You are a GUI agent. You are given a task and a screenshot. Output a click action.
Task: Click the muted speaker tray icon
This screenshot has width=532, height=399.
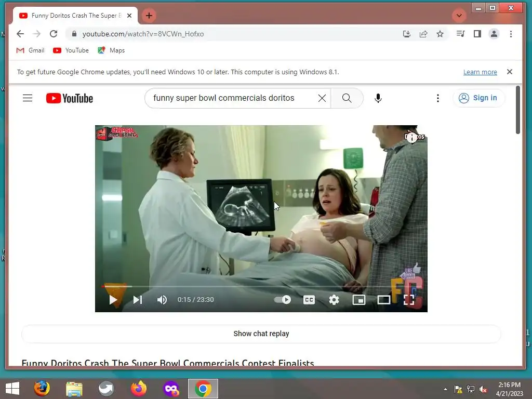(x=483, y=389)
